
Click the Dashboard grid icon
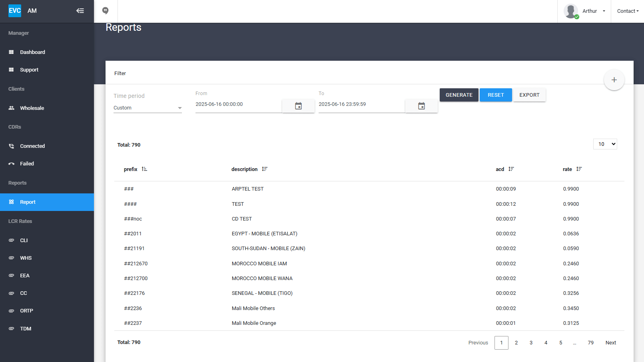pyautogui.click(x=11, y=52)
